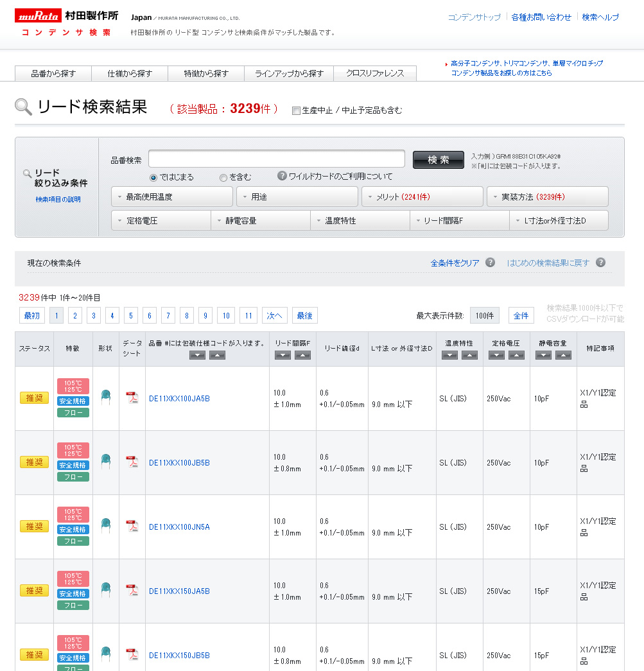This screenshot has height=671, width=644.
Task: Click 安全規格 badge in DE11XKX100JB5B row
Action: coord(73,465)
